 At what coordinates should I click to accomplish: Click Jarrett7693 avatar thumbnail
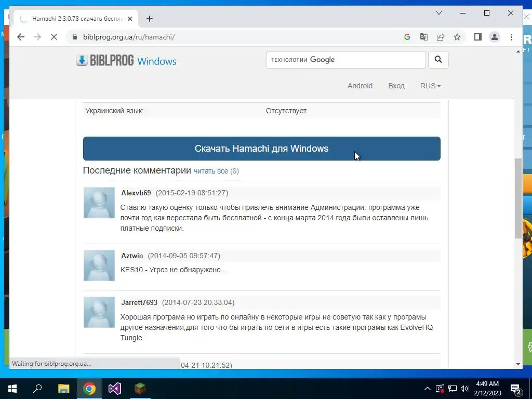tap(99, 312)
